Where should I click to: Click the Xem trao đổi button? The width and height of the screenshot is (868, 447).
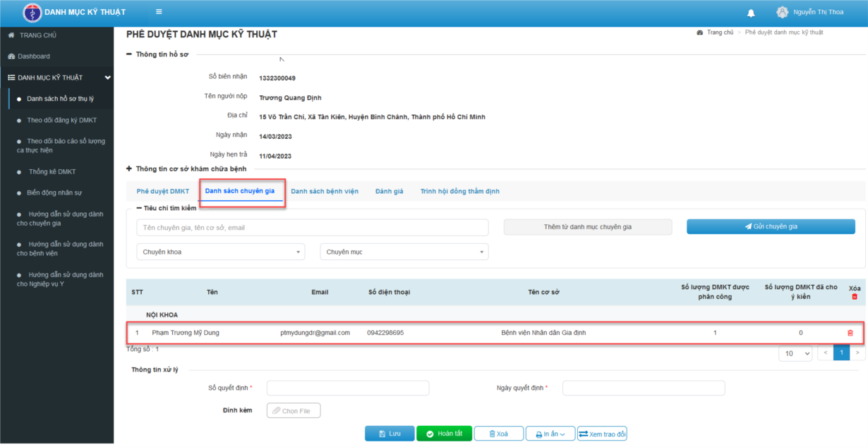tap(602, 434)
